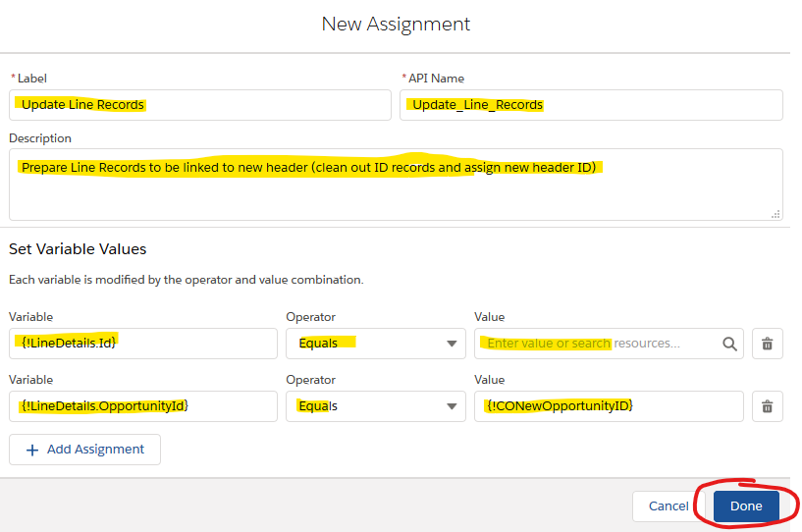Image resolution: width=802 pixels, height=532 pixels.
Task: Add another assignment row
Action: click(84, 450)
